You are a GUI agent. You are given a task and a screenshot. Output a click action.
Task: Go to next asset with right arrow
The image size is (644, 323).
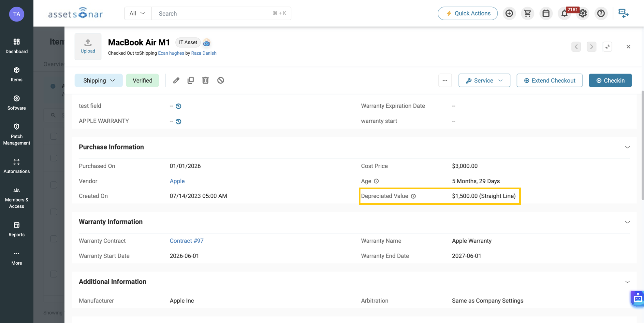point(592,47)
